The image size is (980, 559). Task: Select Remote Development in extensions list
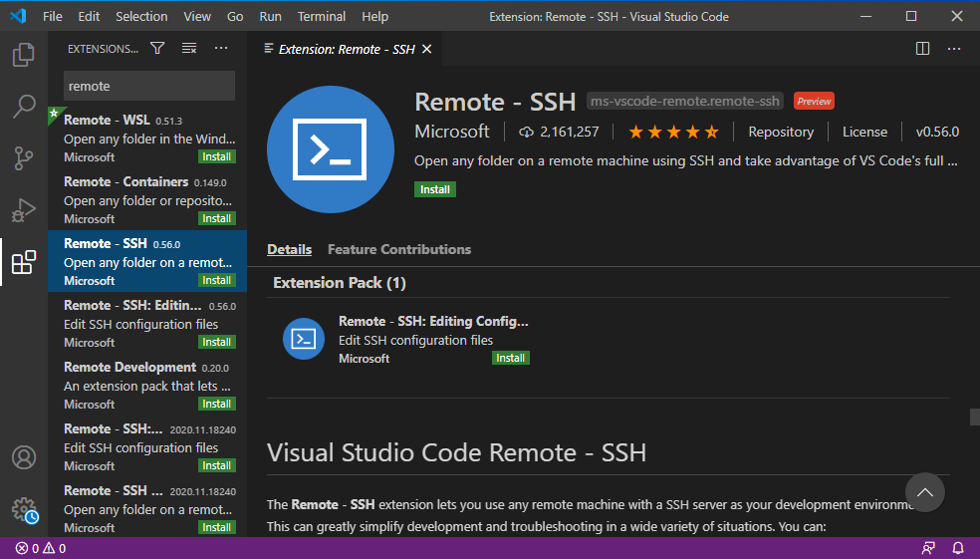(147, 386)
